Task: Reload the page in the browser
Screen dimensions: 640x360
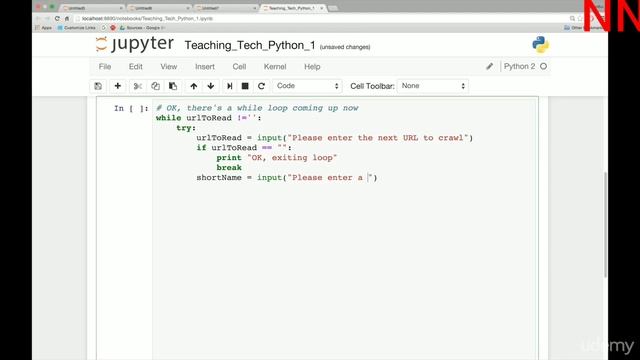Action: (x=57, y=18)
